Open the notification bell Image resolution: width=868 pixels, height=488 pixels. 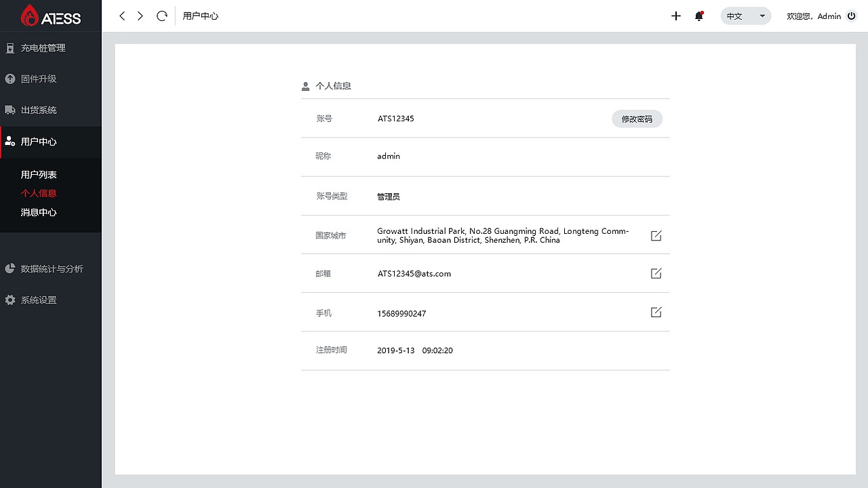click(699, 16)
